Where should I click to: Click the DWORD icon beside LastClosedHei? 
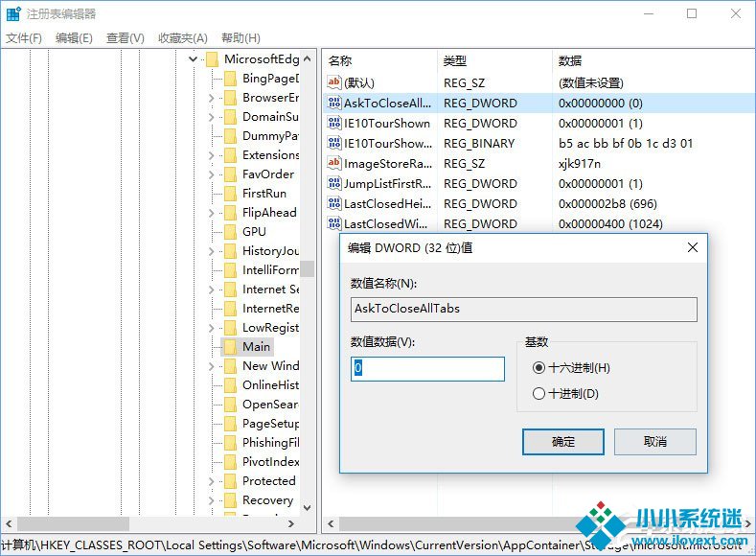(x=334, y=203)
